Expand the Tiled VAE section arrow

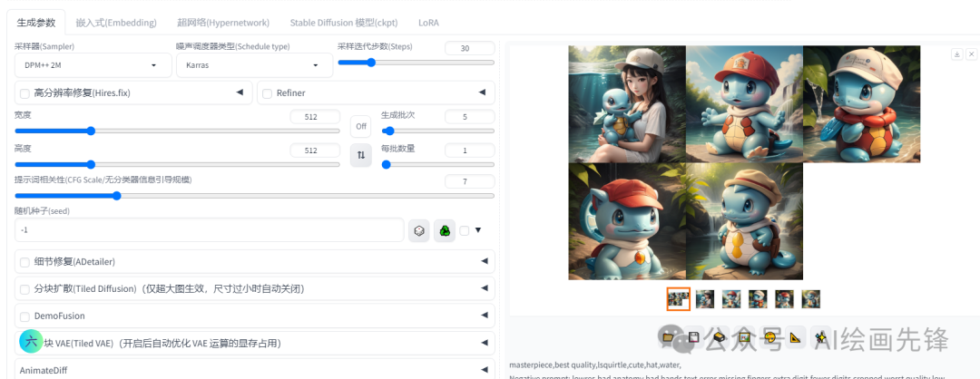tap(484, 342)
